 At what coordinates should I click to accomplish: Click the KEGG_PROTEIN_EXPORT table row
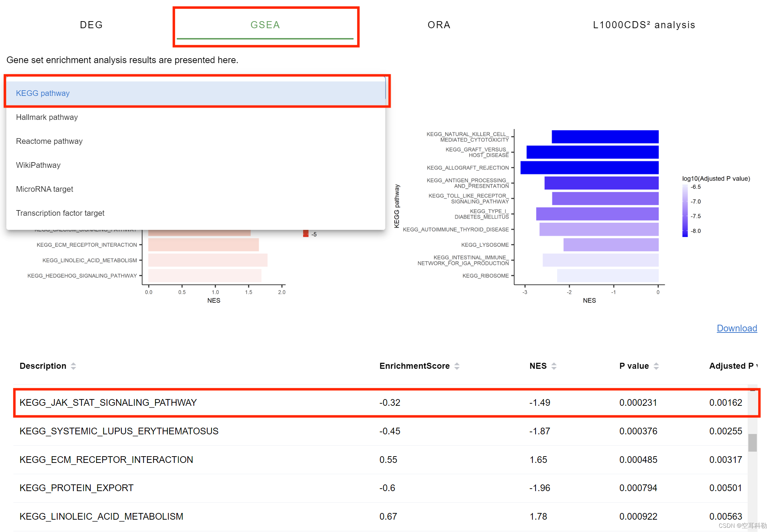[76, 488]
